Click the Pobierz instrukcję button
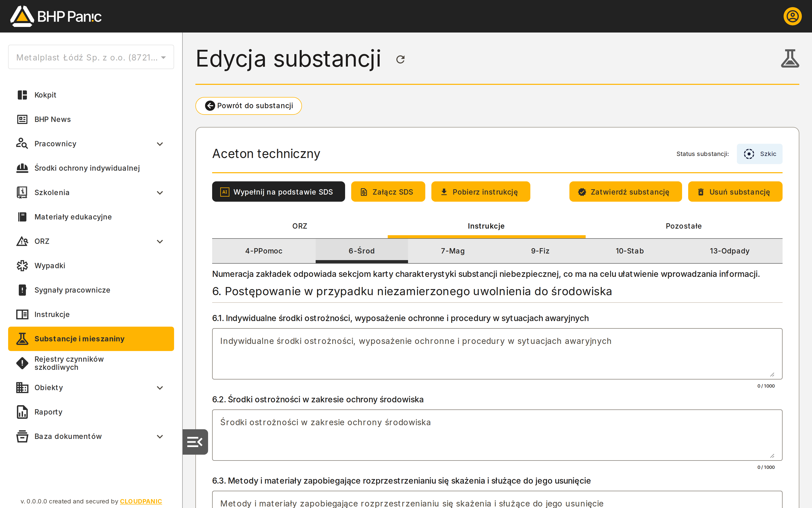This screenshot has height=508, width=812. pyautogui.click(x=481, y=192)
